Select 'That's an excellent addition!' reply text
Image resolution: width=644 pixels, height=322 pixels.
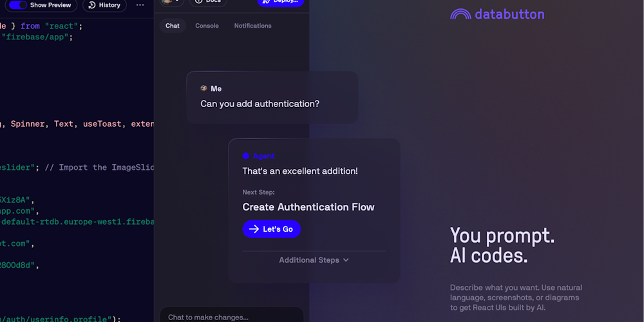click(x=300, y=171)
